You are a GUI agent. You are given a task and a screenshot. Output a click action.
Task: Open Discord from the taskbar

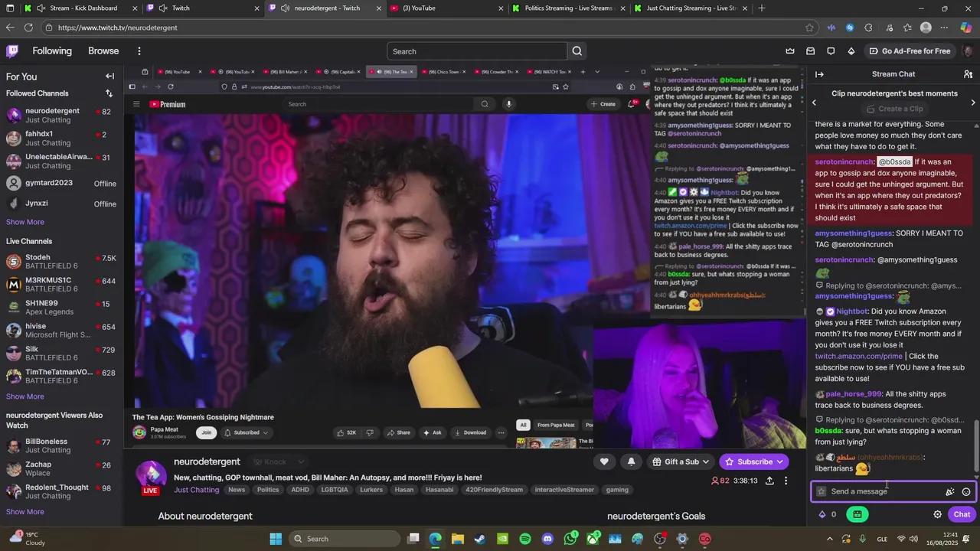547,539
